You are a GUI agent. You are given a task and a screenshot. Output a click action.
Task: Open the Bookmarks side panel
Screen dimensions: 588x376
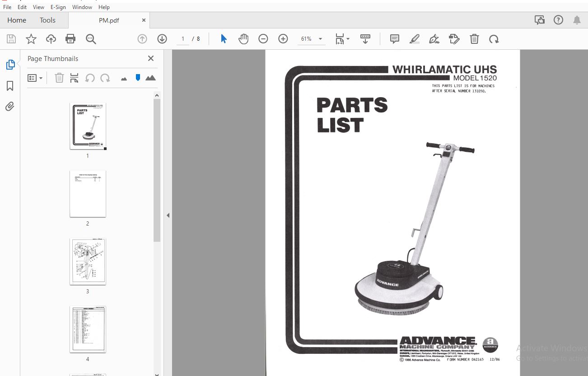tap(10, 86)
